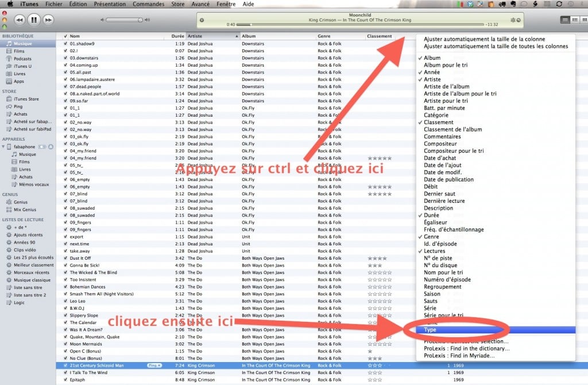Uncheck the Dust It Off checkbox
The height and width of the screenshot is (385, 588).
[x=65, y=258]
